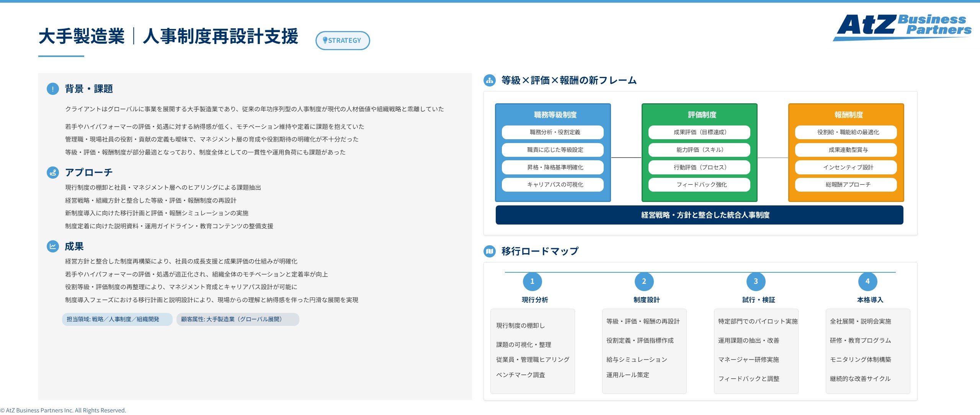This screenshot has width=980, height=415.
Task: Click the step 1 numbered circle icon
Action: tap(532, 281)
